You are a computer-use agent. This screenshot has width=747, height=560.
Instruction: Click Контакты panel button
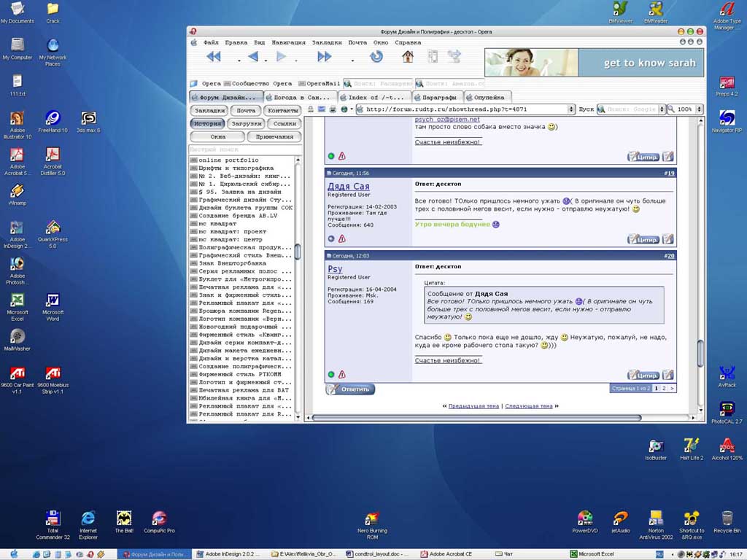pyautogui.click(x=282, y=111)
